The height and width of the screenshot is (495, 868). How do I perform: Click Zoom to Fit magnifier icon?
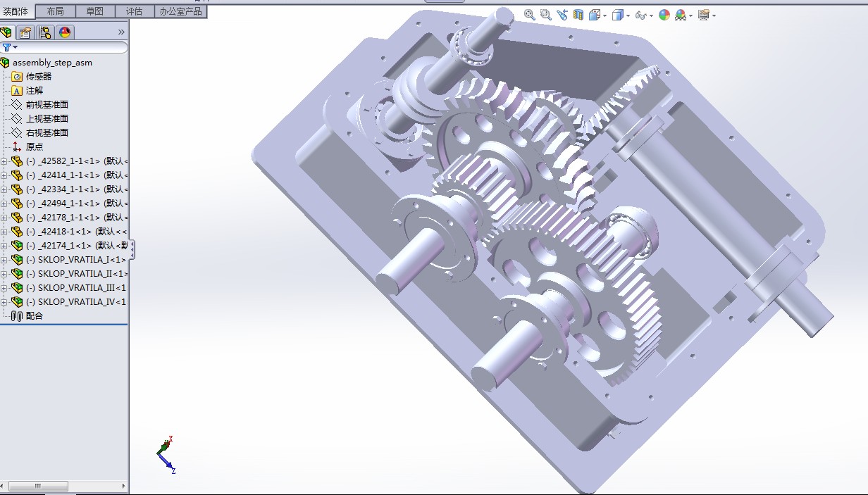click(529, 15)
